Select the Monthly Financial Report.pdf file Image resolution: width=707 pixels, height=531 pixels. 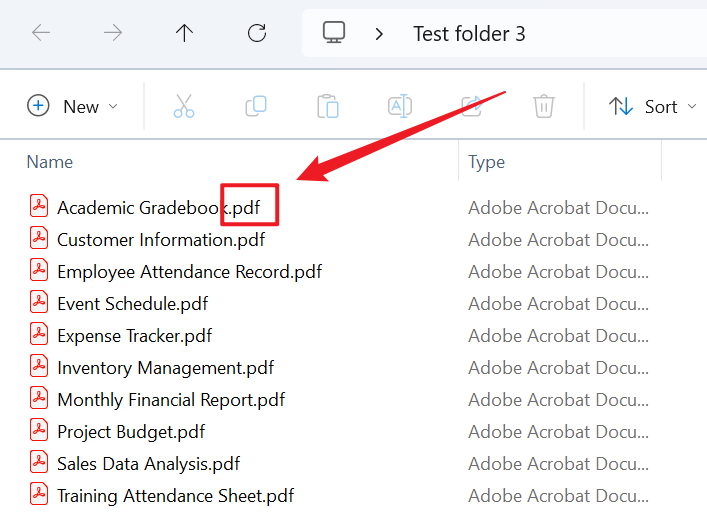(x=170, y=400)
